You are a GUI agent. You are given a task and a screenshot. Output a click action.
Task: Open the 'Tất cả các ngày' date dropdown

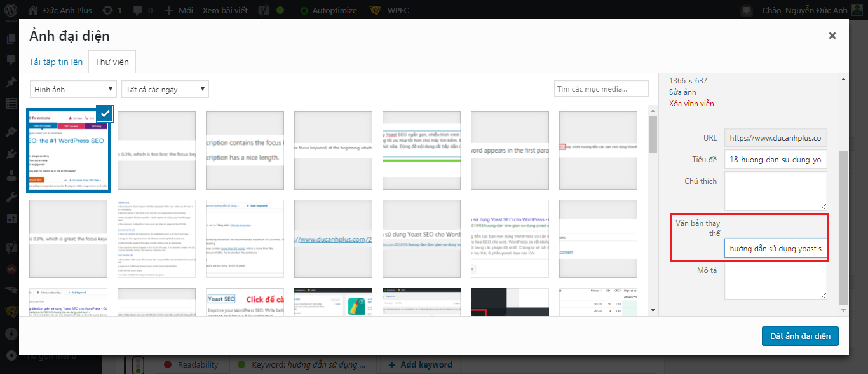click(x=165, y=89)
